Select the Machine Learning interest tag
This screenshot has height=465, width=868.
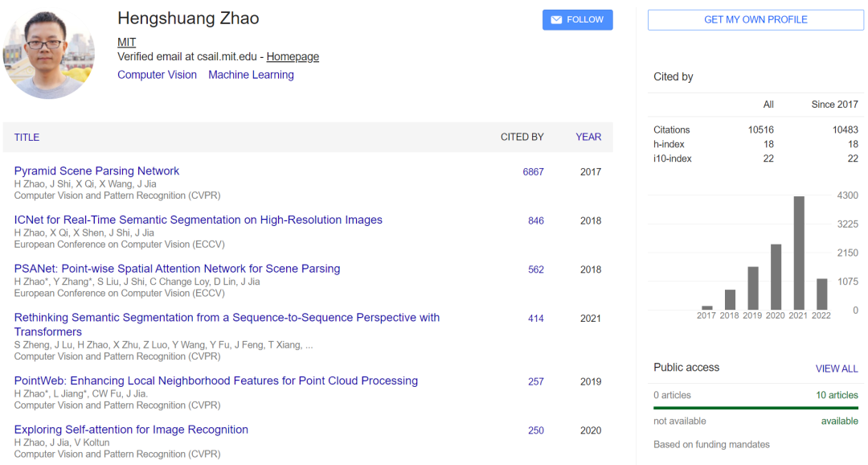tap(251, 75)
